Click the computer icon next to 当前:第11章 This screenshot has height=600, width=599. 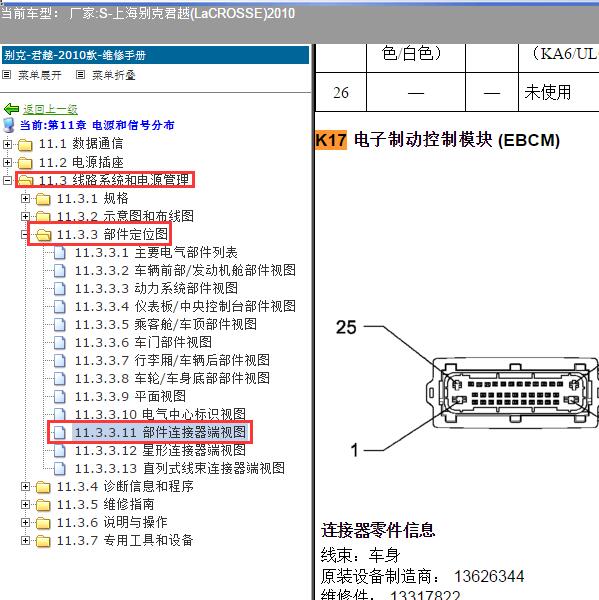tap(8, 125)
